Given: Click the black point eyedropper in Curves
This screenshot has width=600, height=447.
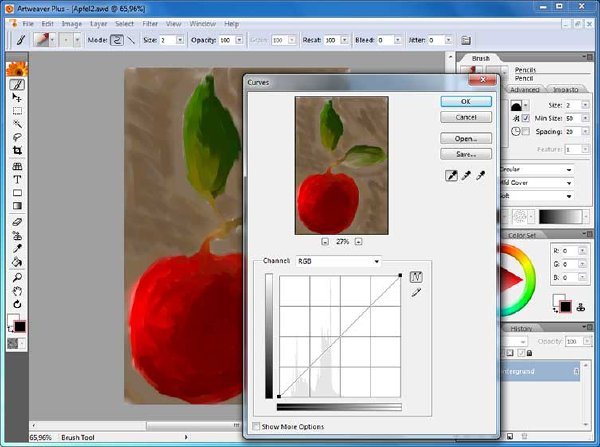Looking at the screenshot, I should 452,176.
